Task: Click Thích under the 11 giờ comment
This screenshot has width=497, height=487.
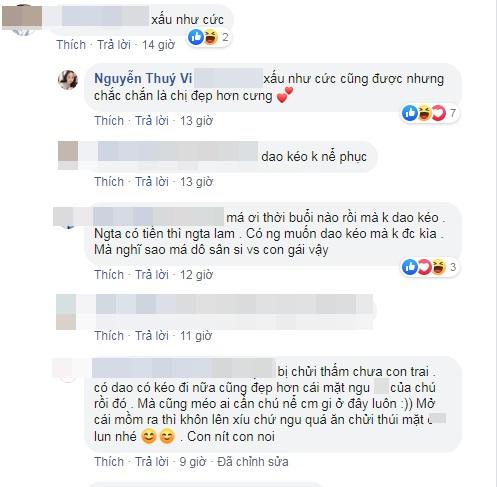Action: point(109,336)
